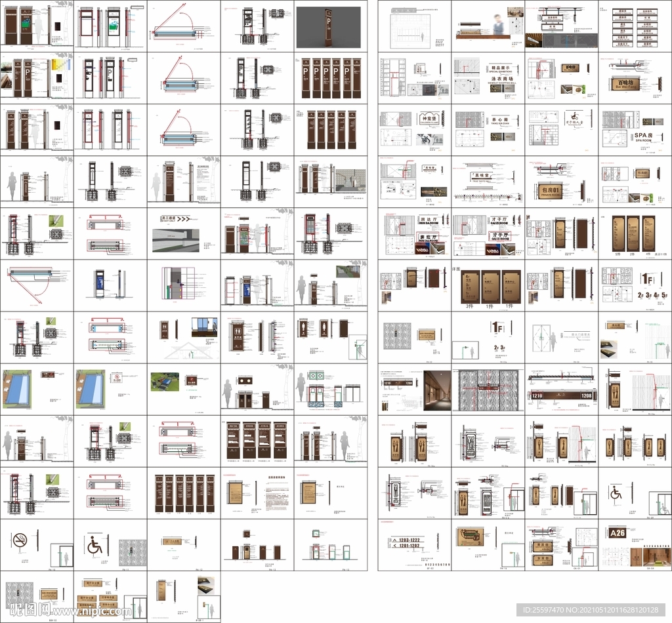Select the wheelchair symbol sheet beside the patterned panel
The image size is (672, 623).
[110, 545]
